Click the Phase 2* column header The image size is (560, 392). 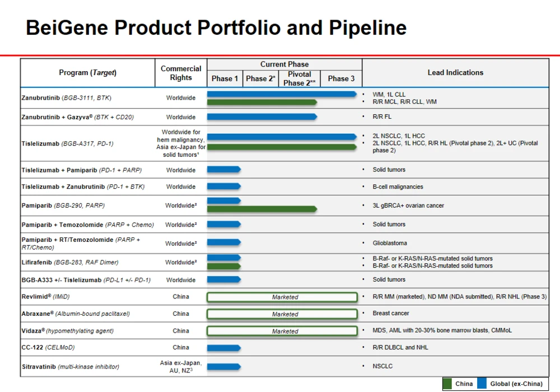pyautogui.click(x=261, y=78)
